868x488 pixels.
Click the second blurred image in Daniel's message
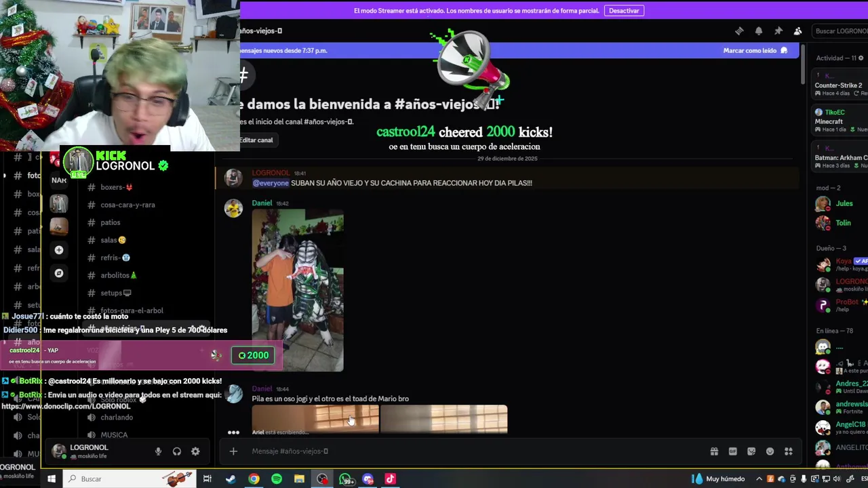[443, 419]
